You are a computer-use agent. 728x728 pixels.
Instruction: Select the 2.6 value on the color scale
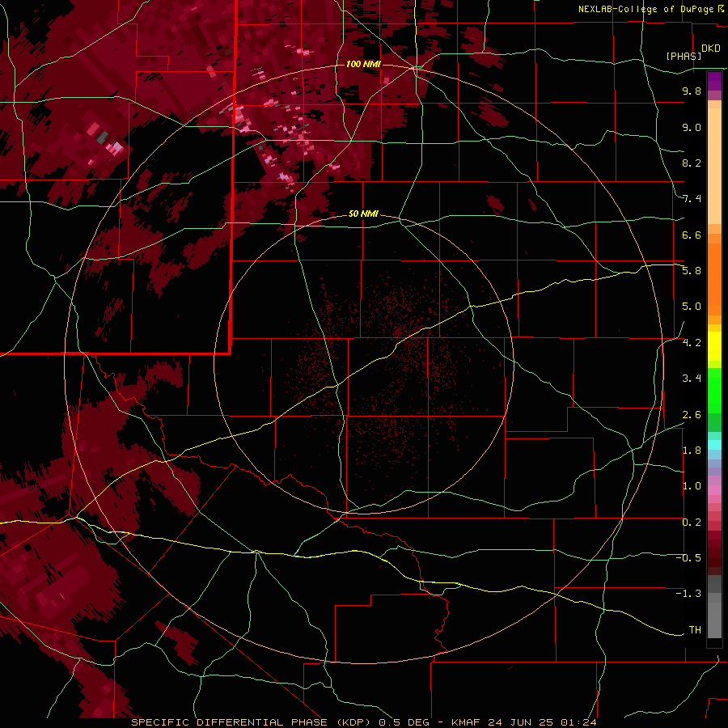click(x=692, y=415)
